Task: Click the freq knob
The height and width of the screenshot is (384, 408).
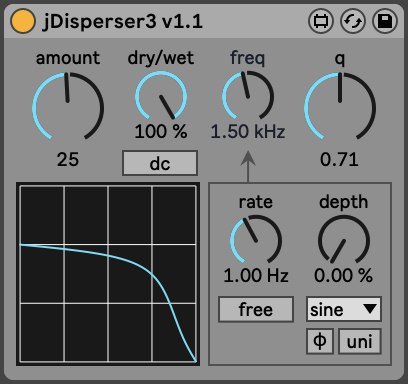Action: [248, 96]
